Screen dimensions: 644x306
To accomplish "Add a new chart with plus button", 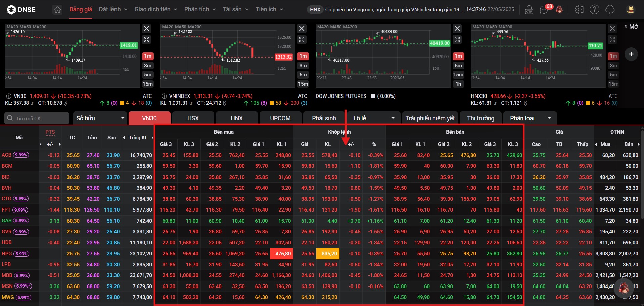I will (x=631, y=54).
